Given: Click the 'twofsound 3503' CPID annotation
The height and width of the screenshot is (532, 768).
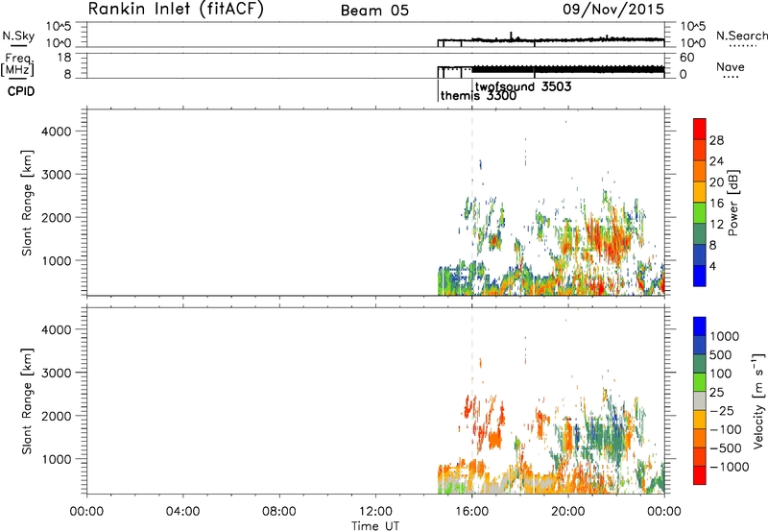Looking at the screenshot, I should [523, 86].
